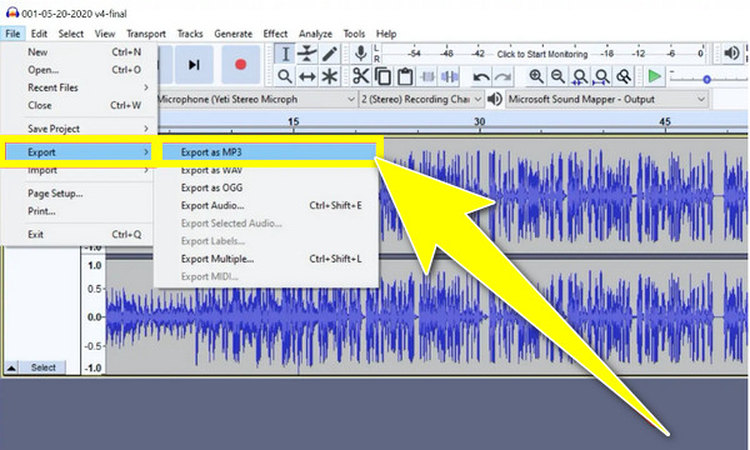The height and width of the screenshot is (450, 750).
Task: Click the timeline ruler at 45 seconds
Action: [x=665, y=122]
